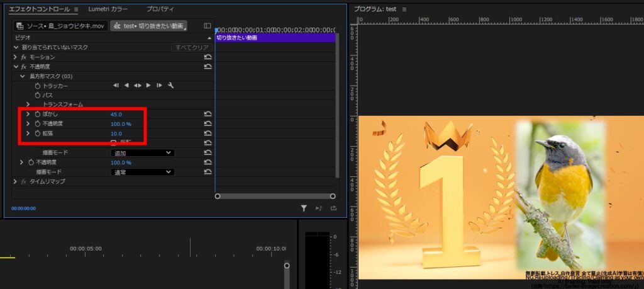Select the purple 切り抜きたい動画 clip bar

(x=275, y=38)
